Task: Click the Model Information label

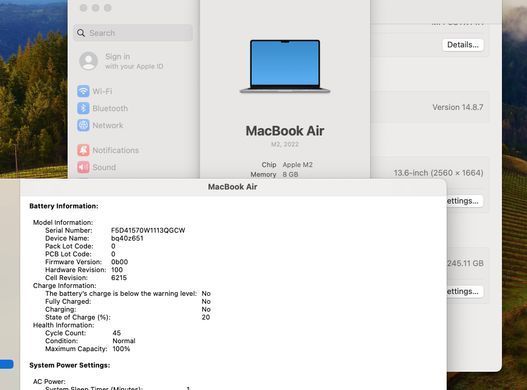Action: (63, 223)
